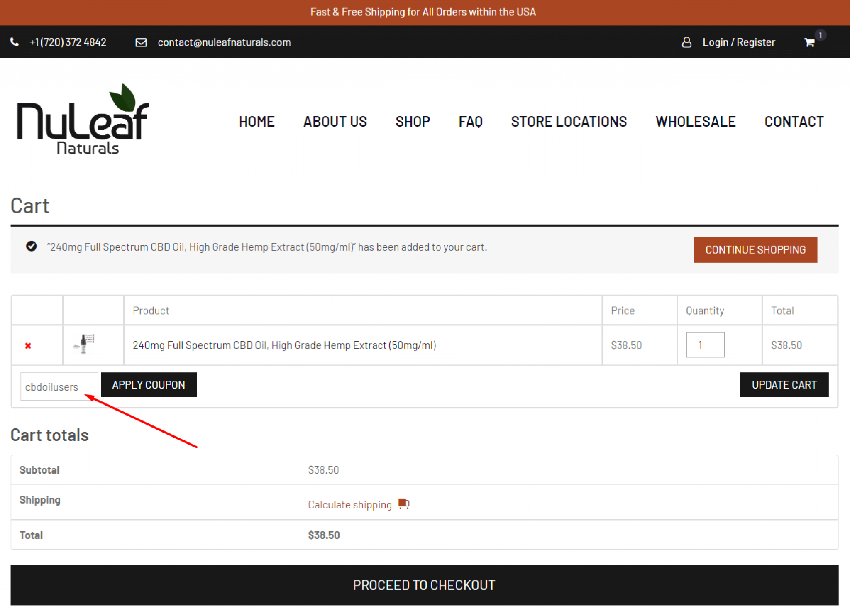The width and height of the screenshot is (850, 616).
Task: Click the Subtotal $38.50 value
Action: 323,469
